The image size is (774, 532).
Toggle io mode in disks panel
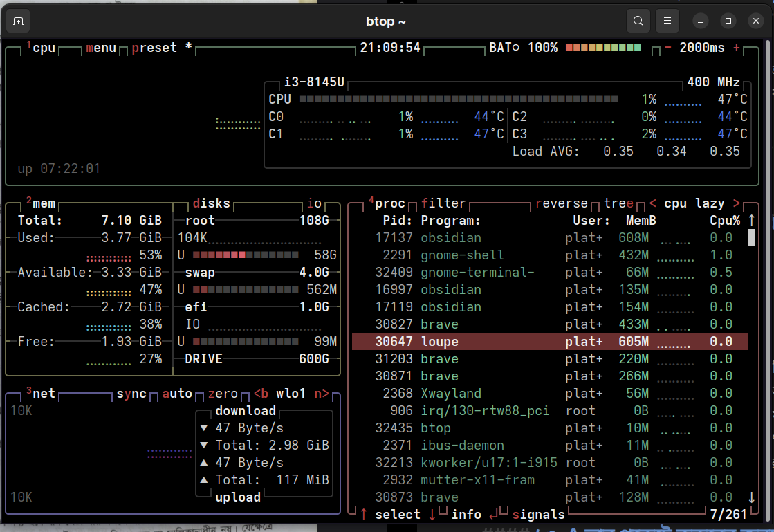pos(315,203)
